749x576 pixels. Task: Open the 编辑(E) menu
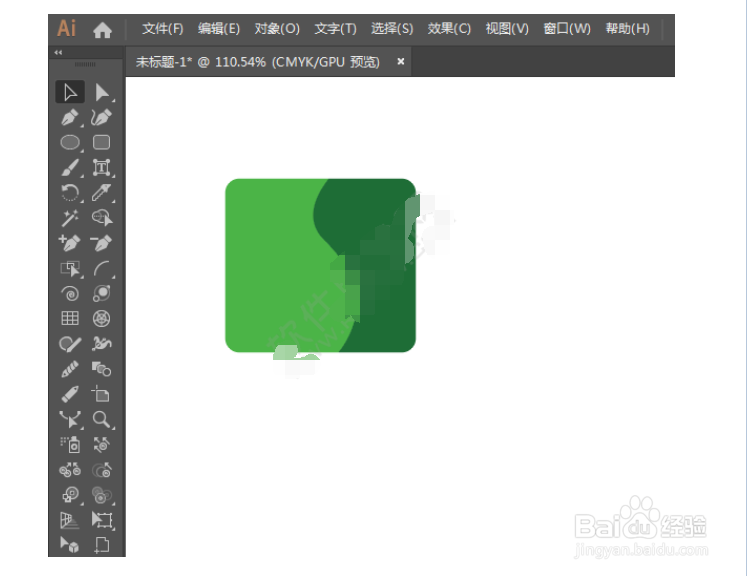pos(219,29)
